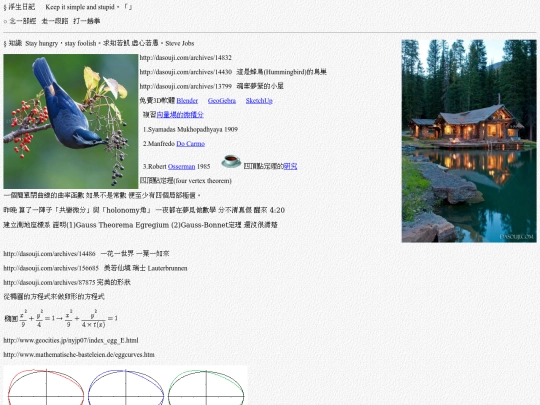Click the ellipse equation formula image
Viewport: 540px width, 405px height.
coord(61,319)
